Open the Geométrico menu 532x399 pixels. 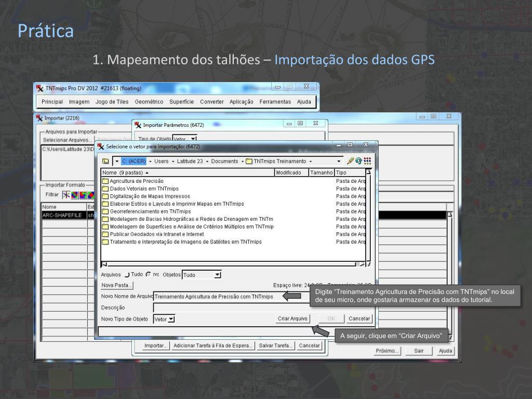click(x=149, y=102)
